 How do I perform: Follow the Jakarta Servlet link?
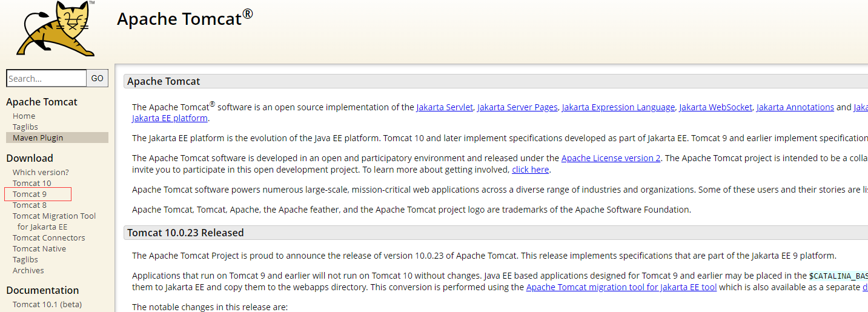tap(444, 107)
